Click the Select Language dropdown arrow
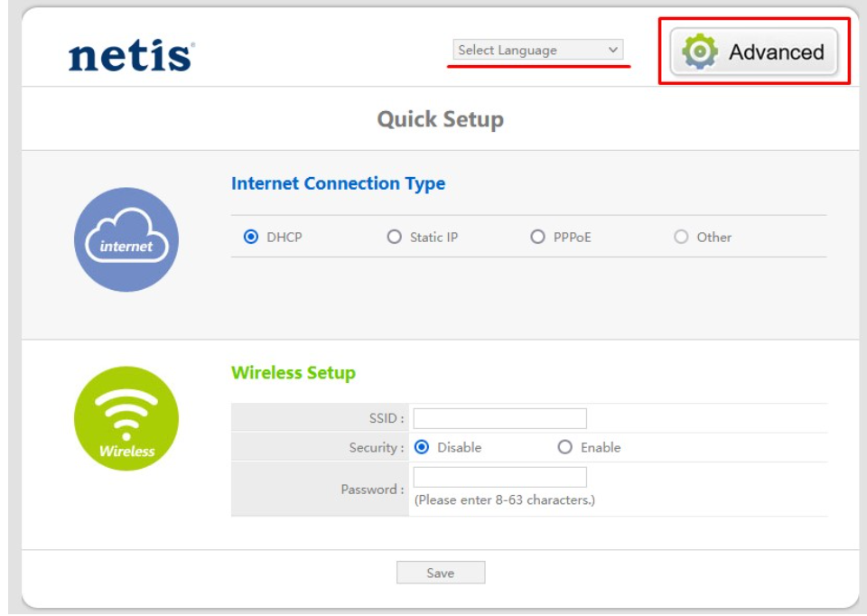867x616 pixels. pyautogui.click(x=613, y=51)
